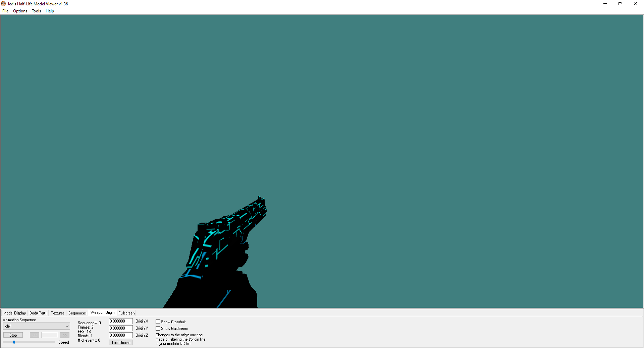Select the Weapon Origin tab
The image size is (644, 349).
[103, 312]
